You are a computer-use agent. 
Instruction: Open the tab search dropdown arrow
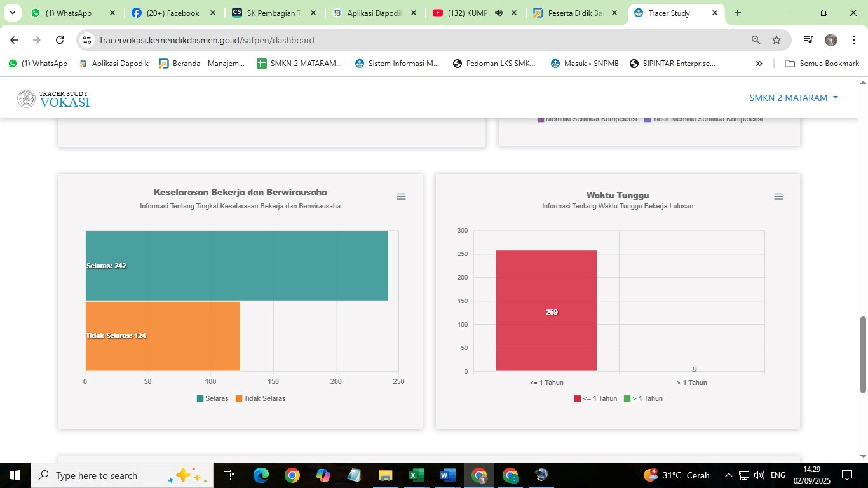click(12, 13)
